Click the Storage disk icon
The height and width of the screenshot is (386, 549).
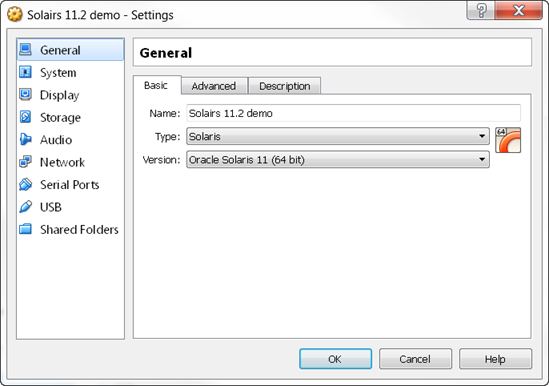[26, 117]
